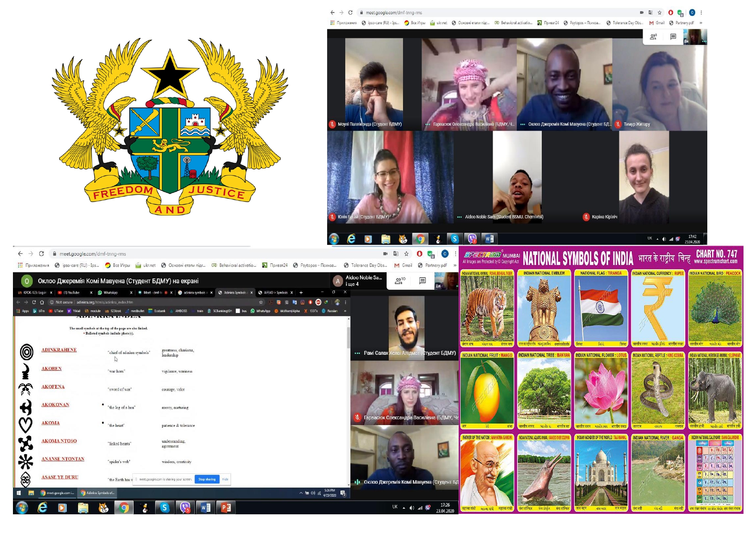Open PowerPoint from the lower taskbar
Viewport: 756px width, 535px height.
(226, 508)
